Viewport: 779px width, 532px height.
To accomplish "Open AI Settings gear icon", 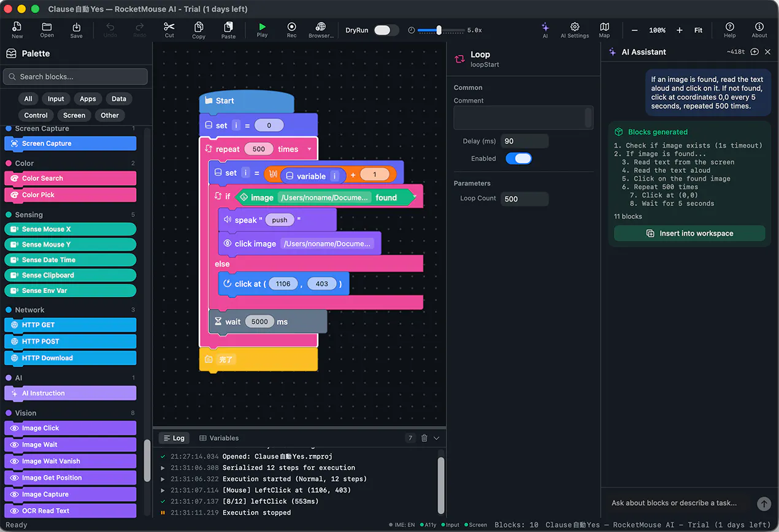I will tap(575, 29).
